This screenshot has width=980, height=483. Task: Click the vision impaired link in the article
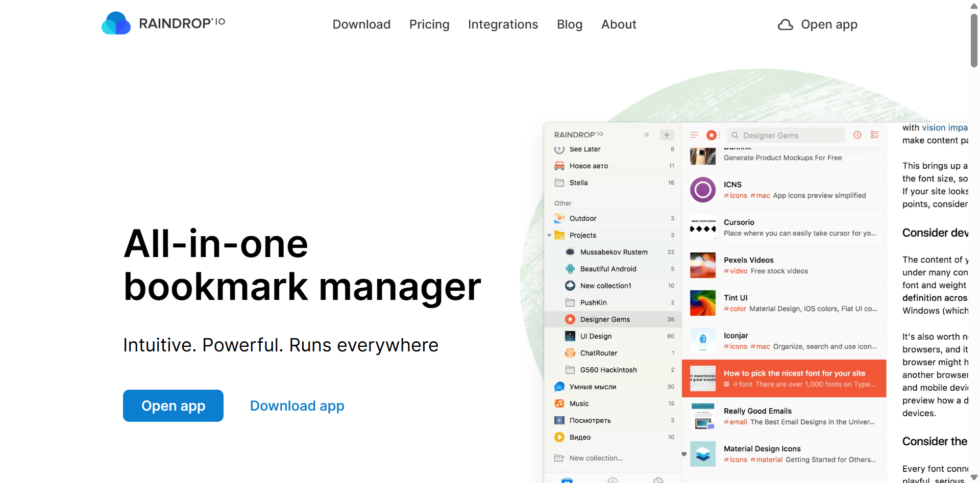[x=944, y=128]
